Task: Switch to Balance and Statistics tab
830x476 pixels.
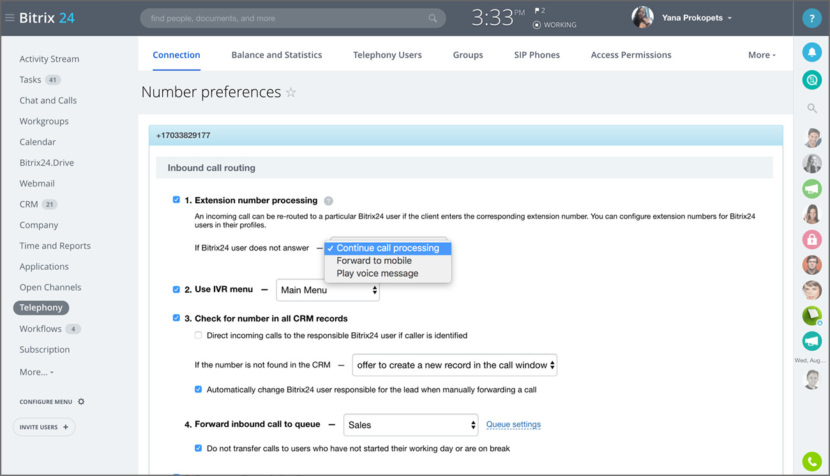Action: [276, 55]
